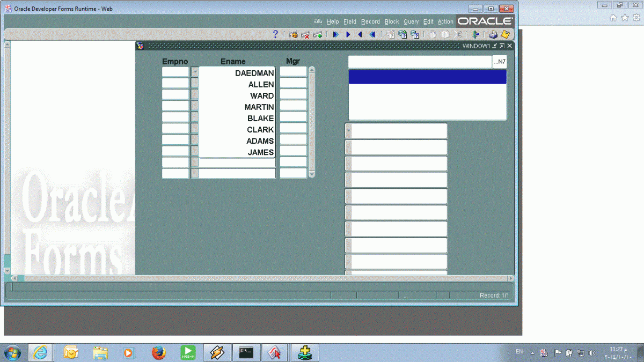Expand the first combo box below the blue list
Screen dimensions: 644x362
[348, 131]
